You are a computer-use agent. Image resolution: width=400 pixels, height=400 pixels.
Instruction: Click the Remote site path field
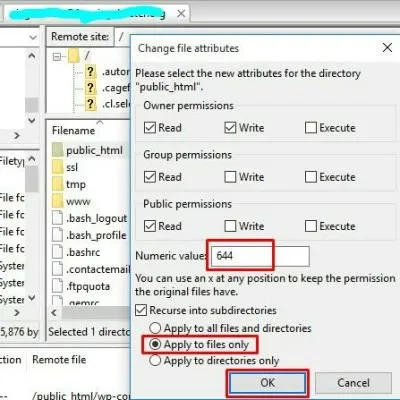[x=122, y=36]
